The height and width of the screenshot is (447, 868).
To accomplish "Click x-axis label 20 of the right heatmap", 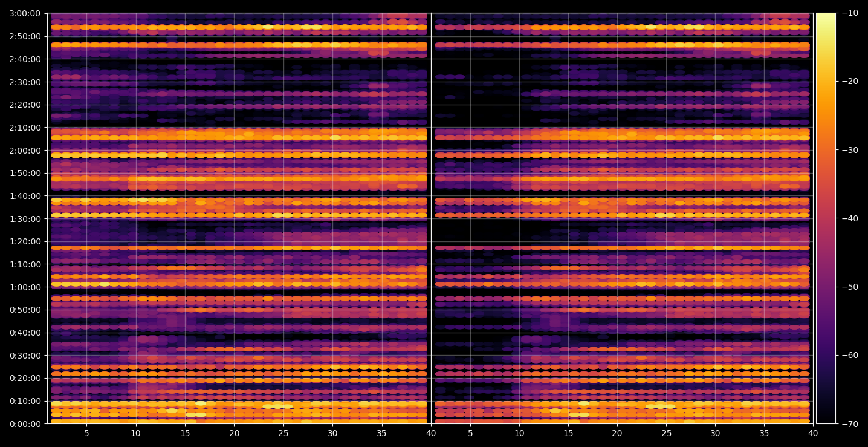I will 617,434.
